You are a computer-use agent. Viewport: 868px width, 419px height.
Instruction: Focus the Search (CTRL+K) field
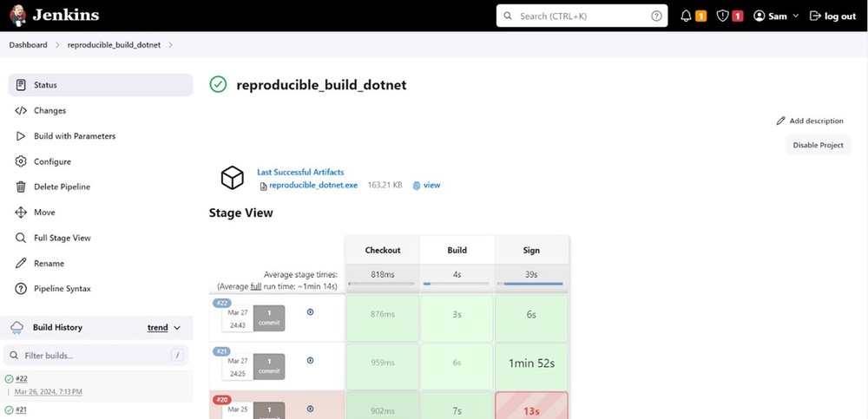click(x=582, y=16)
